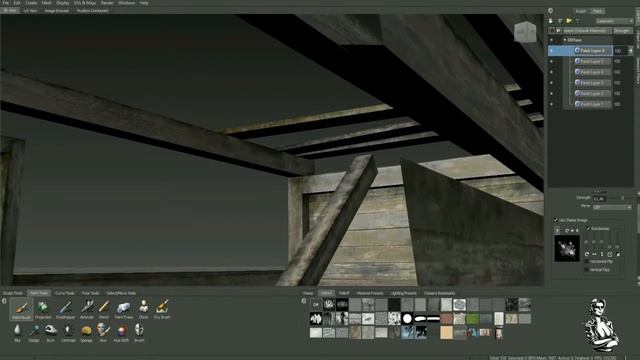
Task: Select the Projection paint tool
Action: pyautogui.click(x=42, y=309)
